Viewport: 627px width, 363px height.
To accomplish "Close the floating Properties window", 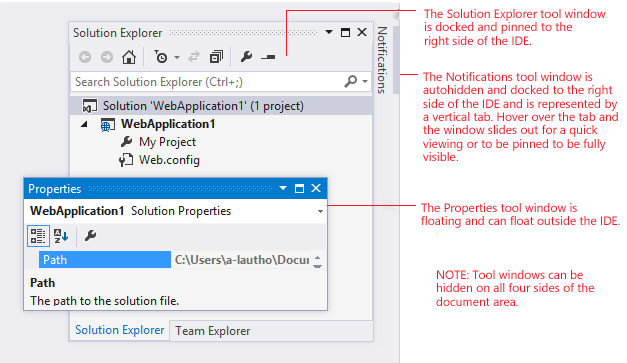I will [x=316, y=188].
